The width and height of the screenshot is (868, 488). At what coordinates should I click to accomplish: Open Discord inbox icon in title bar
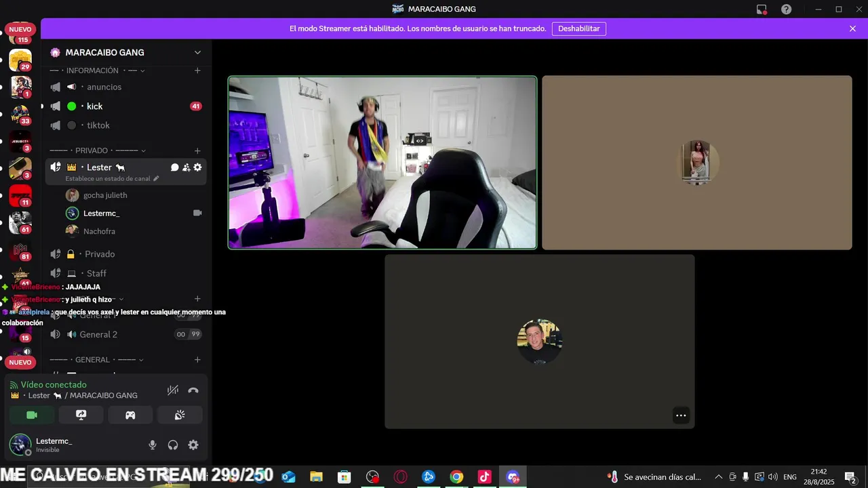(762, 9)
